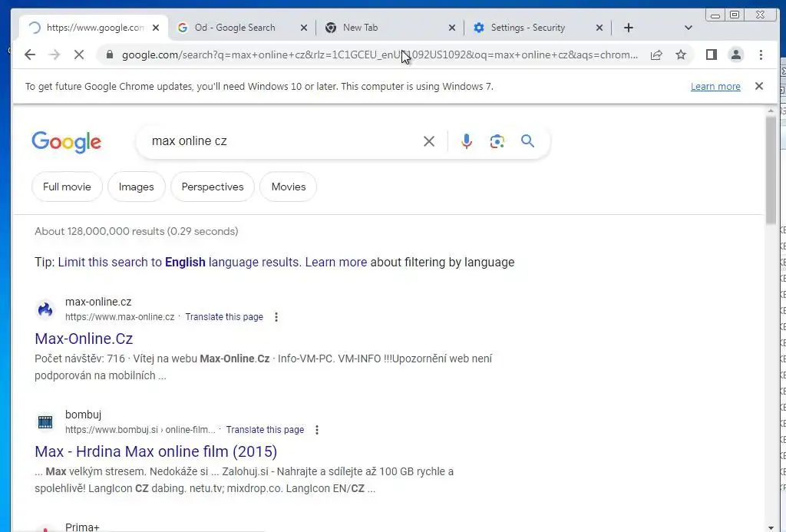Viewport: 786px width, 532px height.
Task: Dismiss the Windows 7 update notice
Action: (x=759, y=86)
